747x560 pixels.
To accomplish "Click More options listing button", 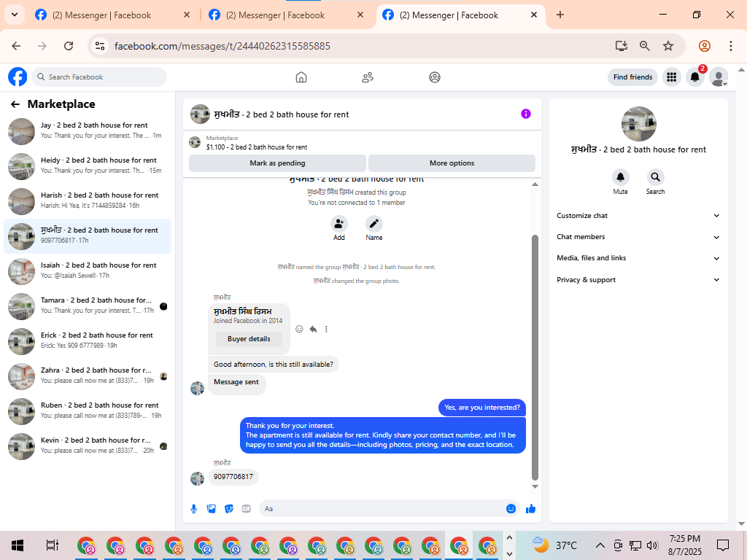I will (x=452, y=163).
